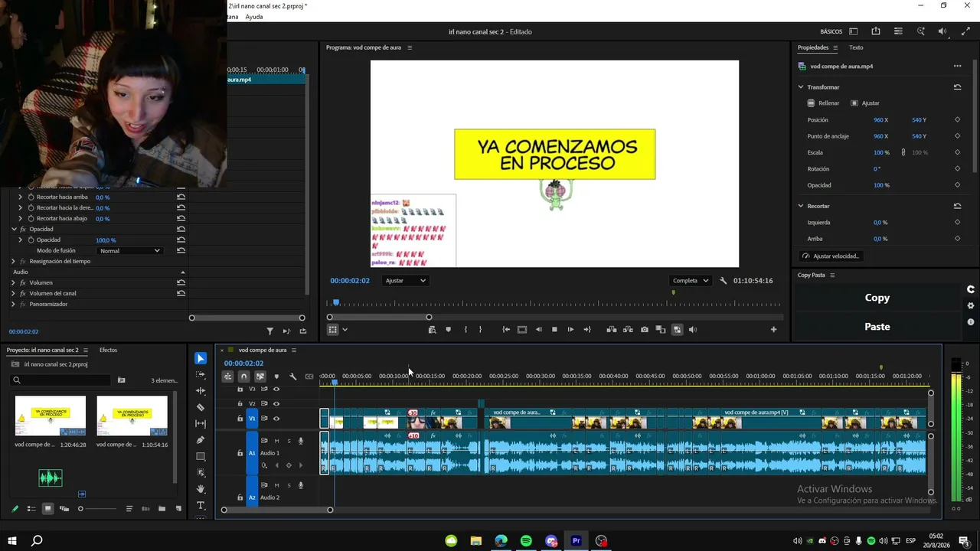Image resolution: width=980 pixels, height=551 pixels.
Task: Go to Out point in Program monitor
Action: (587, 330)
